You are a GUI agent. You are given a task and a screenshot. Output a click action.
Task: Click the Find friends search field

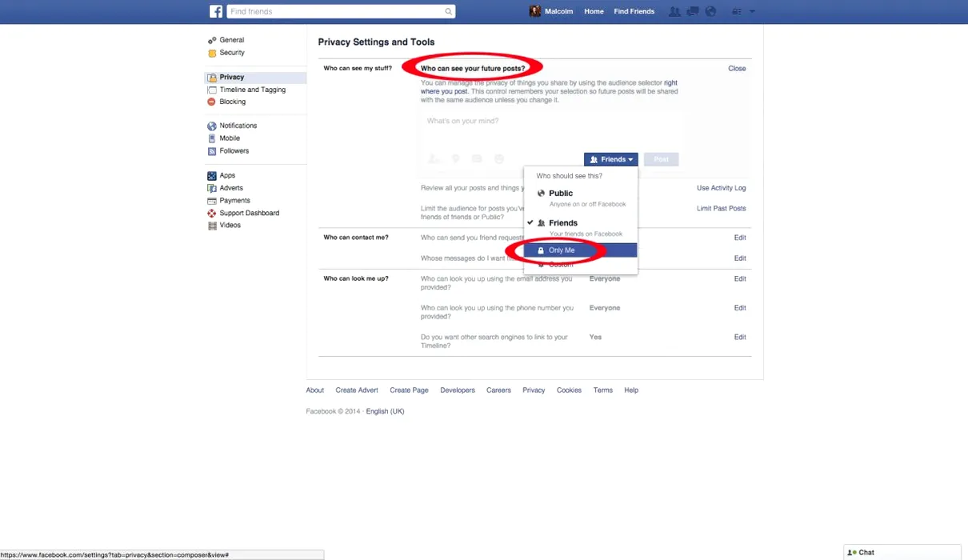(336, 11)
